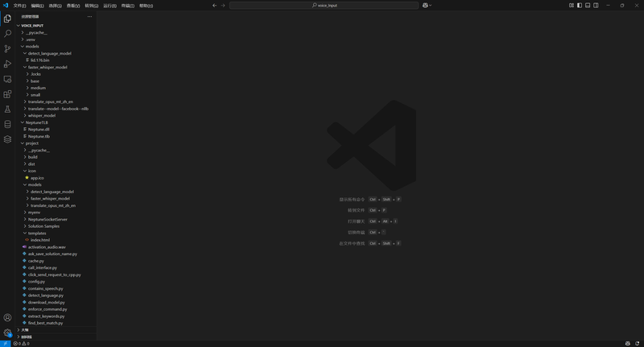
Task: Open the enforce_command.py file
Action: coord(56,309)
